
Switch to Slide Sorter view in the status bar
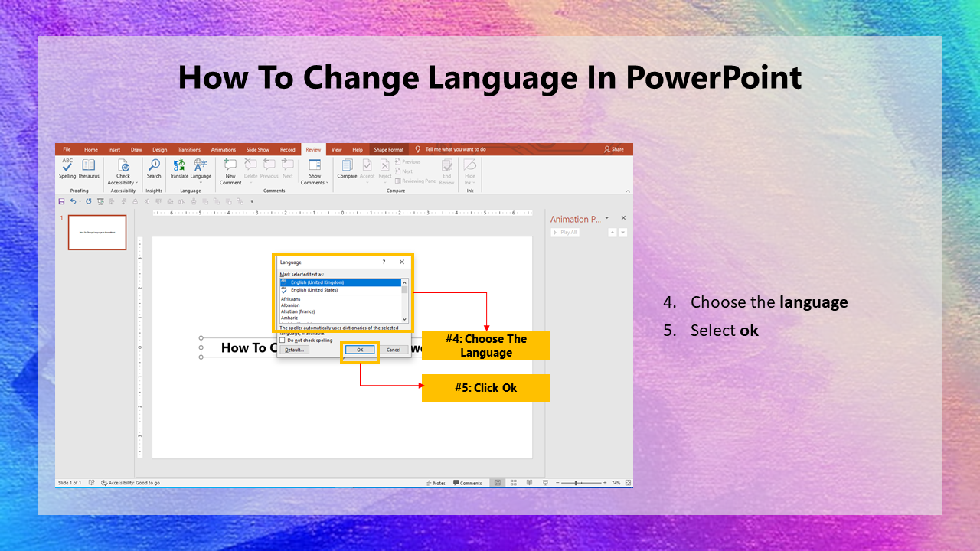pos(514,483)
